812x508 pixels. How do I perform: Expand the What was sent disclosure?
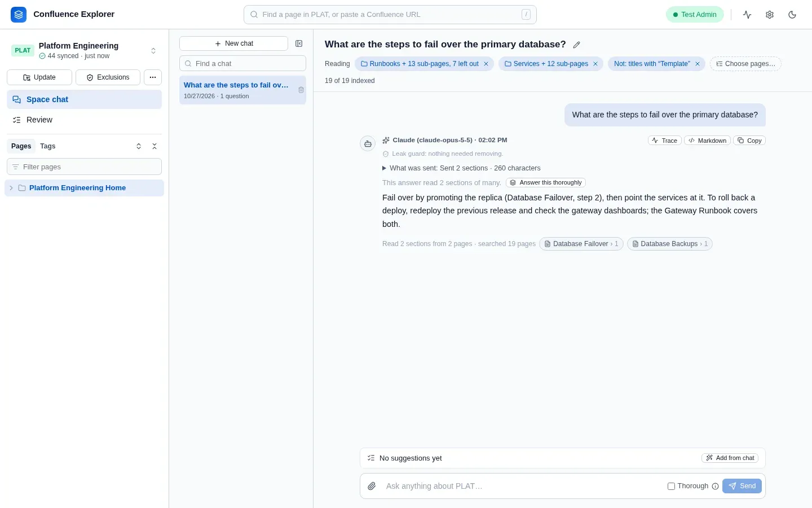coord(461,168)
